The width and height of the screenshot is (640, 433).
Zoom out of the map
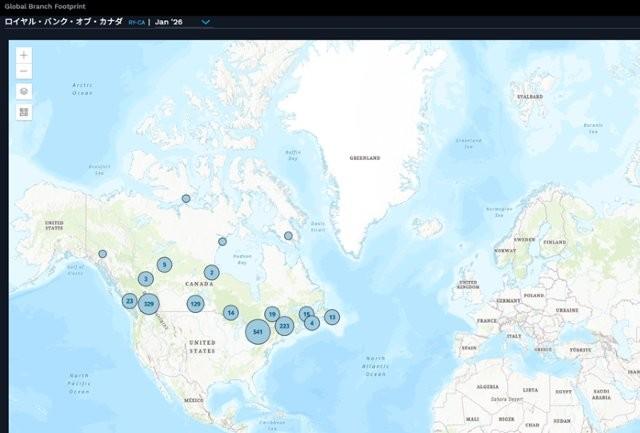(24, 71)
